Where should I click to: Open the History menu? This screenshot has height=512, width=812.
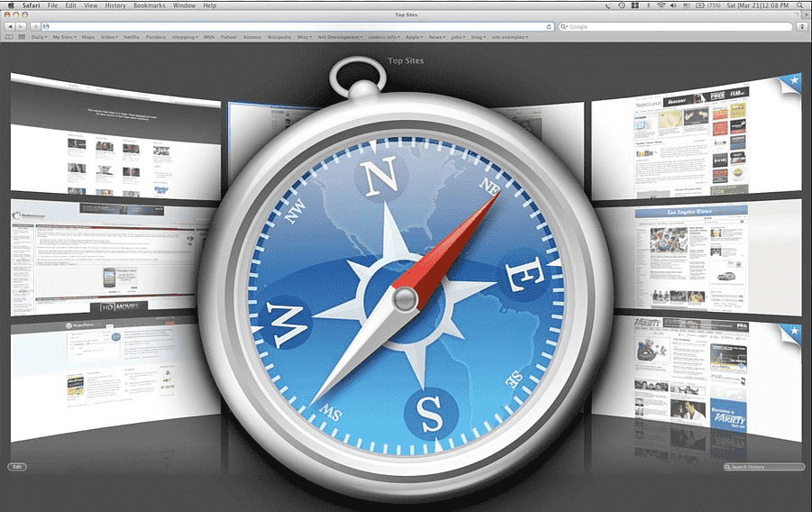click(x=115, y=5)
